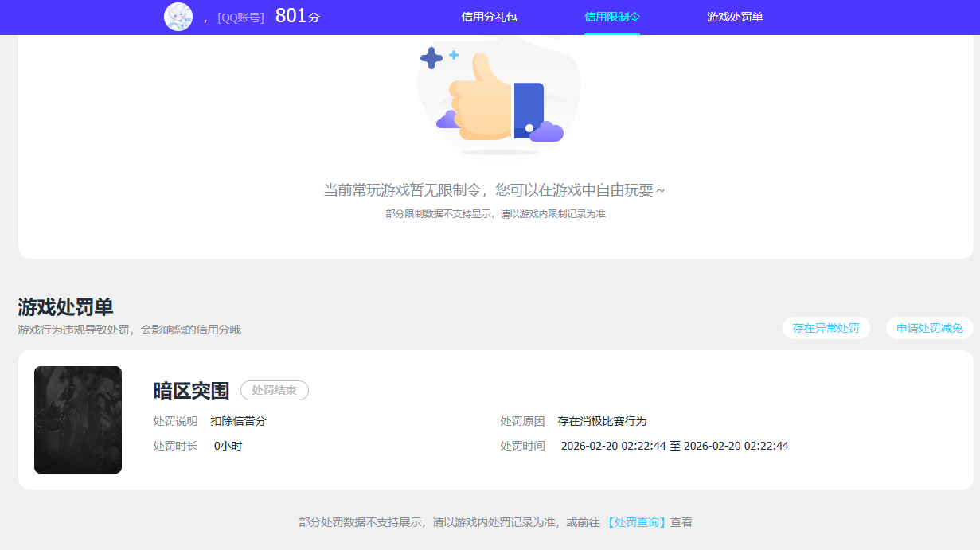Click the 扣除信誉分 penalty description
The height and width of the screenshot is (550, 980).
238,421
